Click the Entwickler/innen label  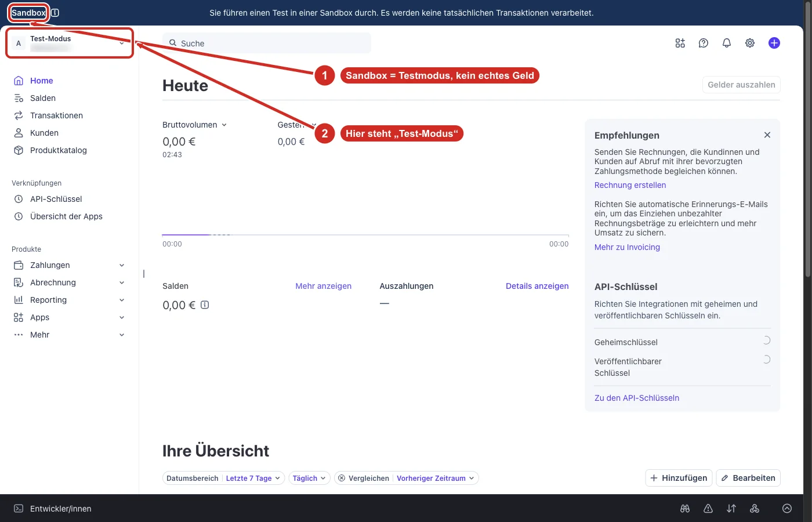(x=61, y=509)
